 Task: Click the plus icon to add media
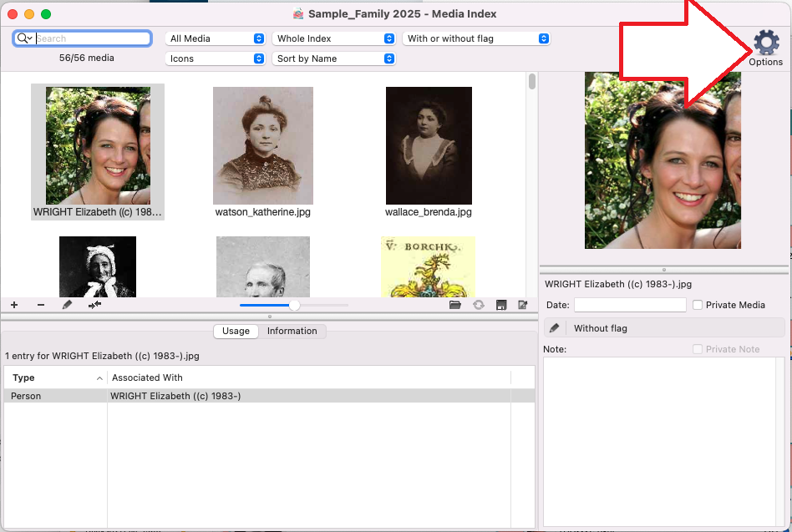click(x=14, y=305)
